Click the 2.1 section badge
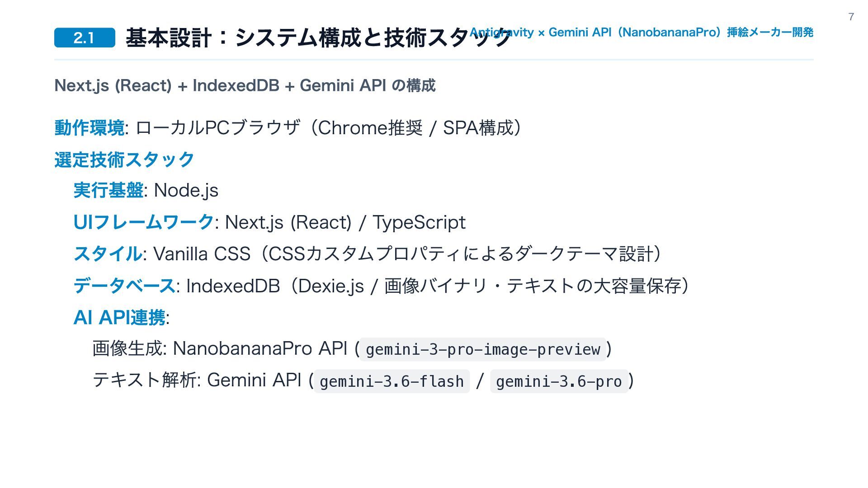The width and height of the screenshot is (868, 488). 85,38
